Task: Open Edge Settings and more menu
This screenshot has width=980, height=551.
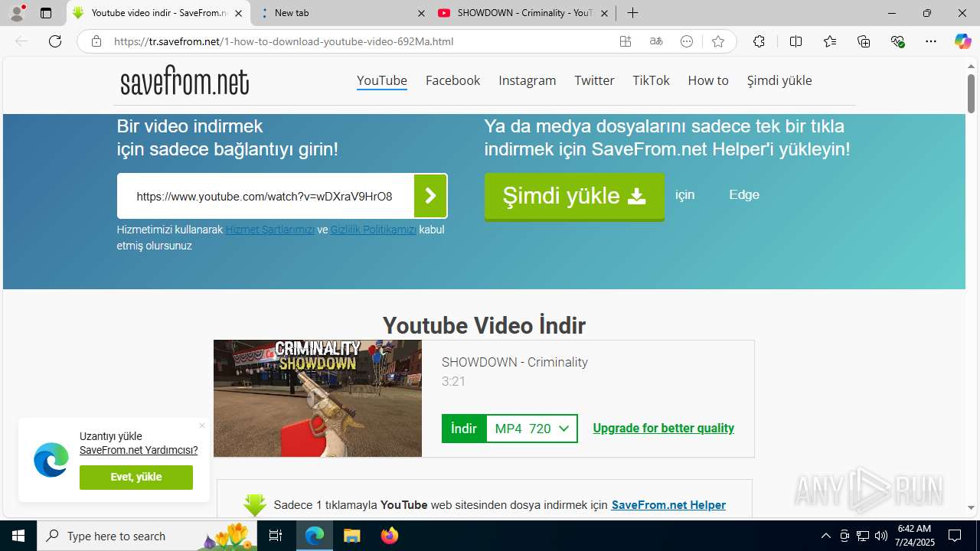Action: tap(931, 41)
